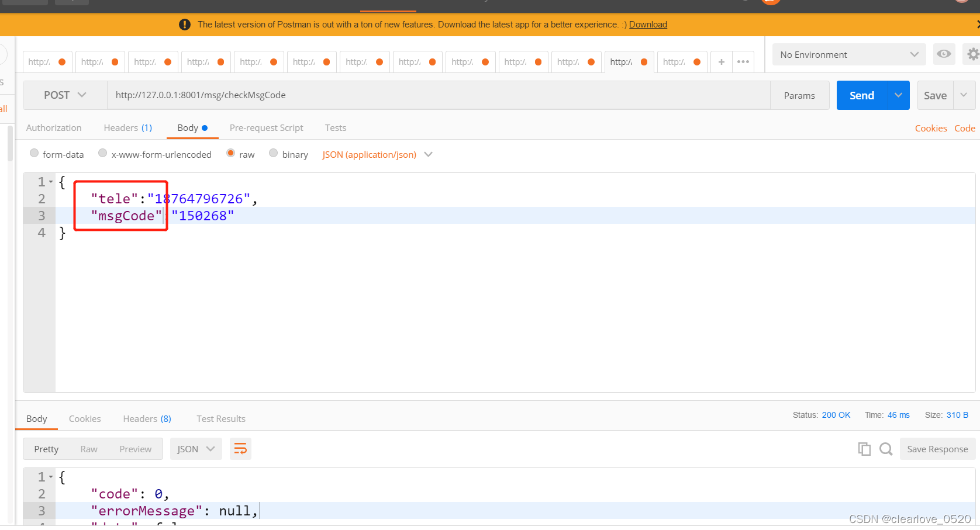Open the No Environment dropdown
This screenshot has height=530, width=980.
click(849, 54)
